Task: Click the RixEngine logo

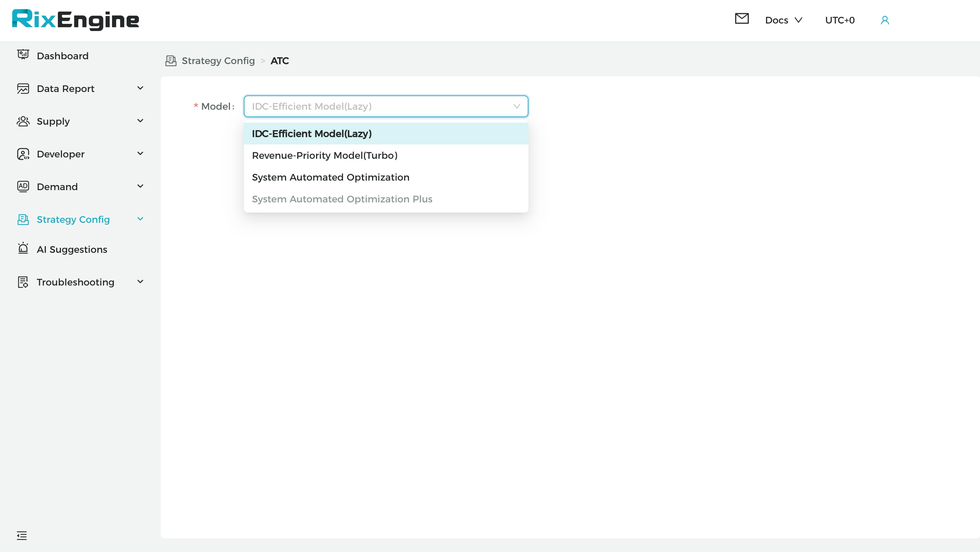Action: [x=76, y=20]
